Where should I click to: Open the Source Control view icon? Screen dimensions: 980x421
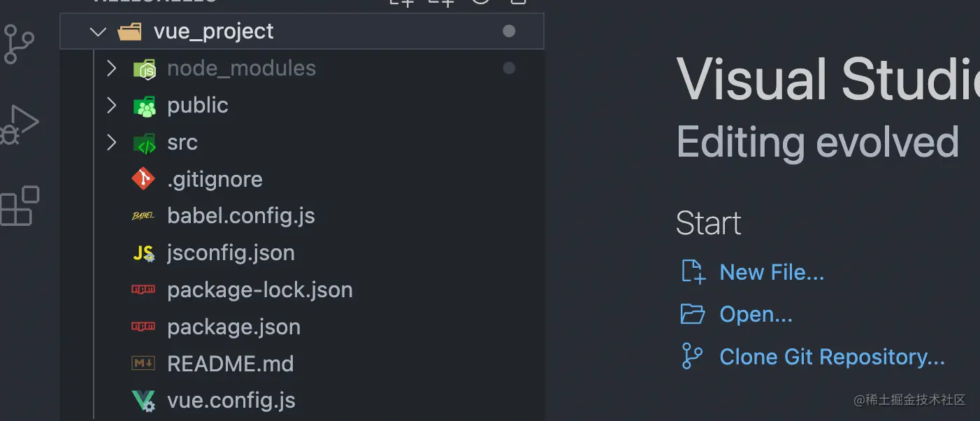(x=19, y=43)
